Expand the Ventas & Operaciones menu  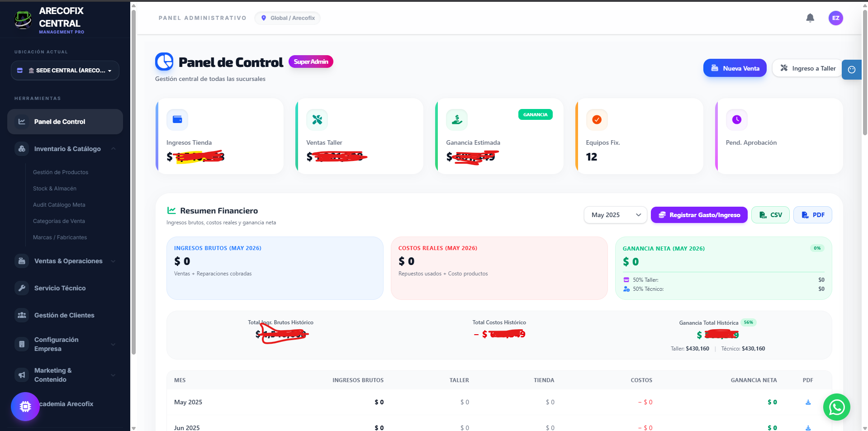point(65,261)
